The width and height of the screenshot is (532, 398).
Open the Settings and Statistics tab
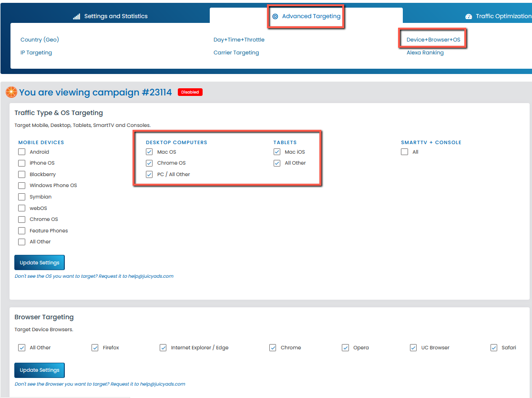(110, 16)
